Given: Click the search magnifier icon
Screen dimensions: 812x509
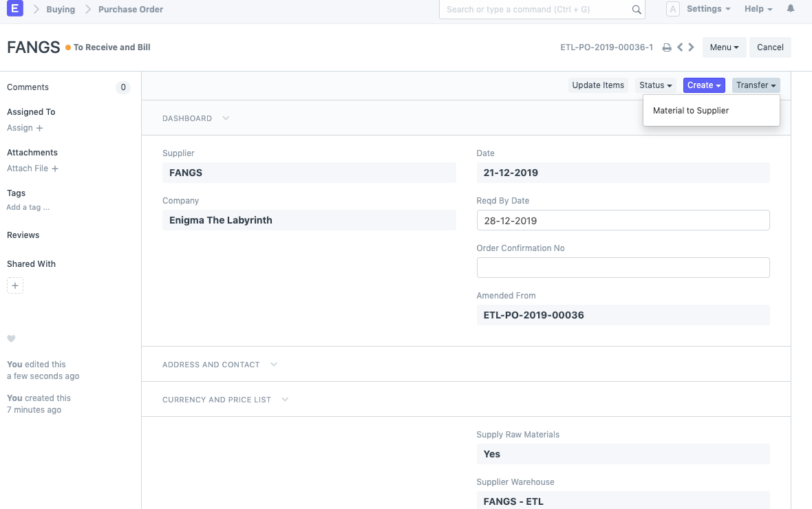Looking at the screenshot, I should 637,10.
